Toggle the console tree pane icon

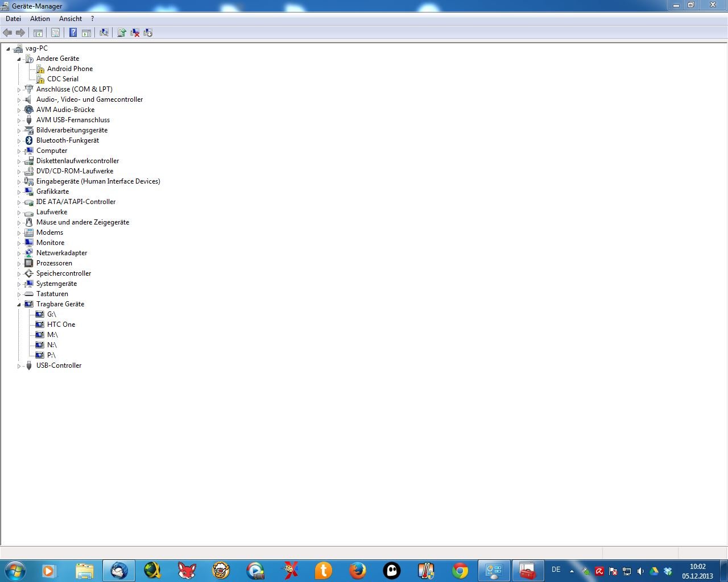tap(38, 33)
